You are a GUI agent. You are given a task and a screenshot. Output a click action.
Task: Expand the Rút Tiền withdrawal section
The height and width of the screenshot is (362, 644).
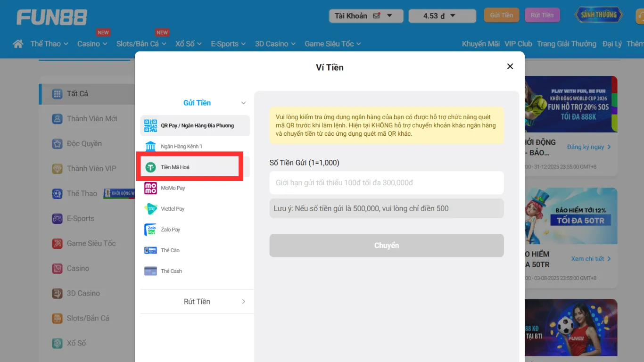point(197,301)
